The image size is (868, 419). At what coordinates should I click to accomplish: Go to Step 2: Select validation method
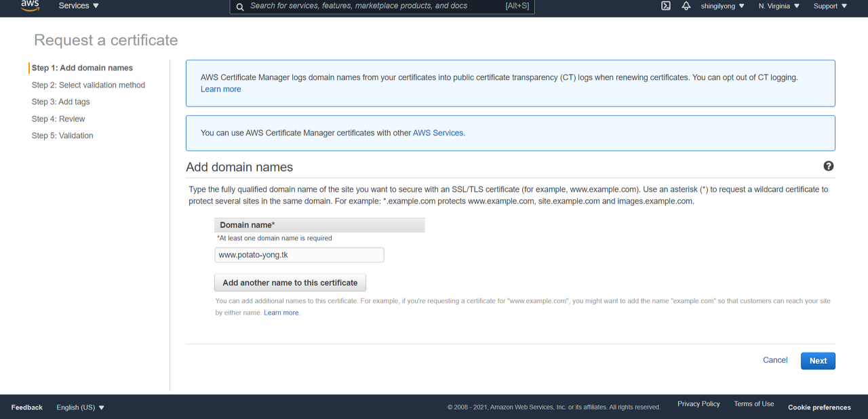[88, 85]
